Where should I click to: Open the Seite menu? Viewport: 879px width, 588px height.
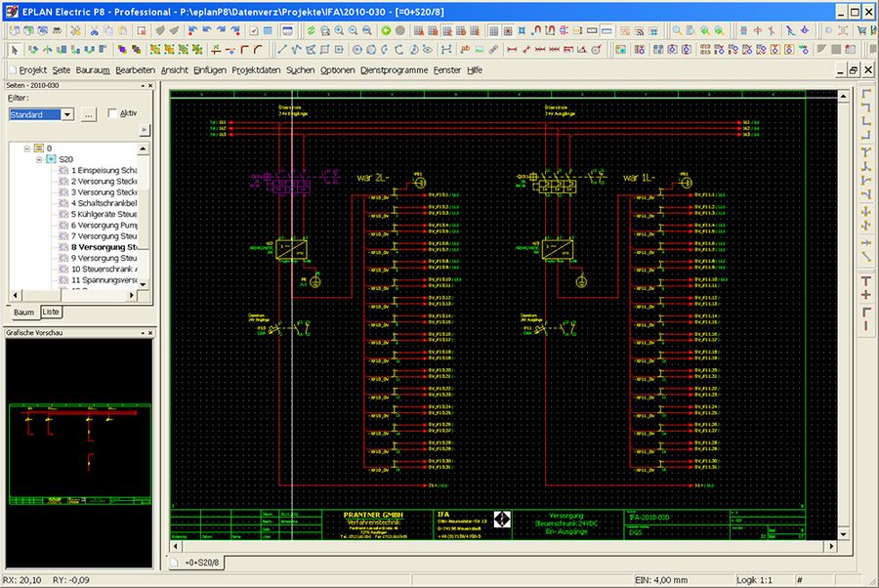click(x=62, y=70)
